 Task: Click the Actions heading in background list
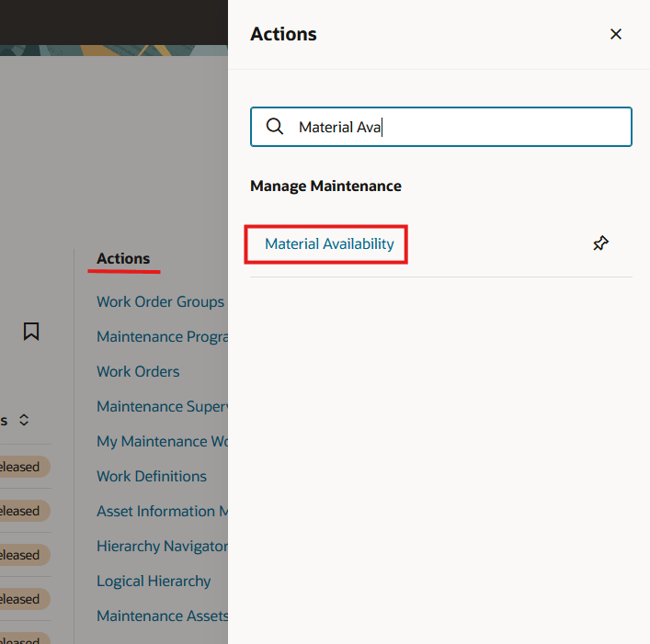[x=123, y=258]
